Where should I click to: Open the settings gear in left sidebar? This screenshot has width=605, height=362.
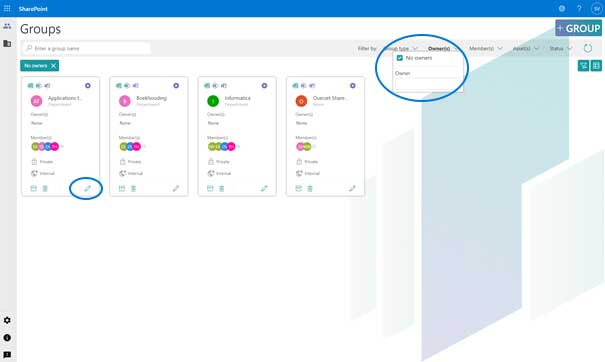tap(7, 320)
